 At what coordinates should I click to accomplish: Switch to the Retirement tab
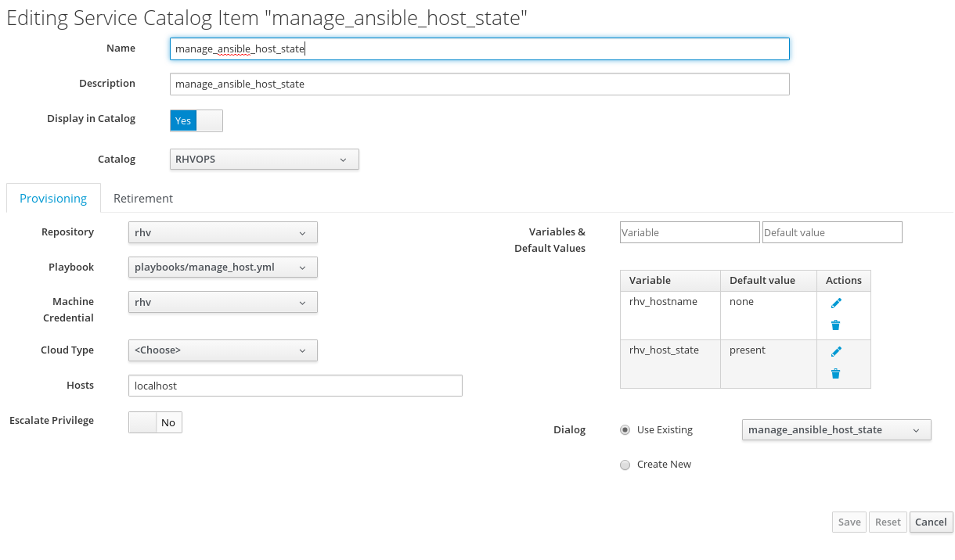coord(143,198)
